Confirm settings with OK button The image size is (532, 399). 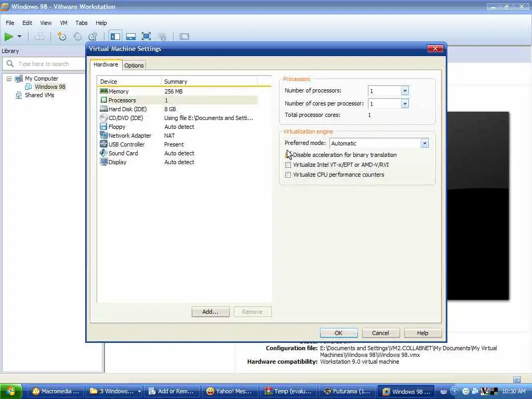click(339, 333)
